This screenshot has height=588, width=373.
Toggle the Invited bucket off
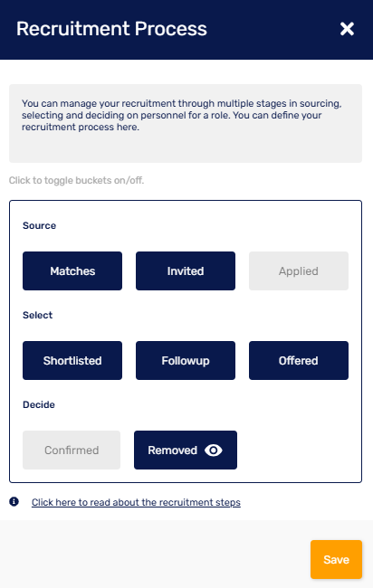(186, 270)
